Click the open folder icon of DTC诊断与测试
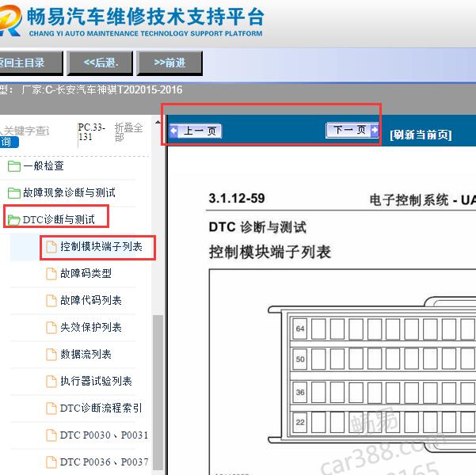This screenshot has height=475, width=476. click(x=14, y=220)
